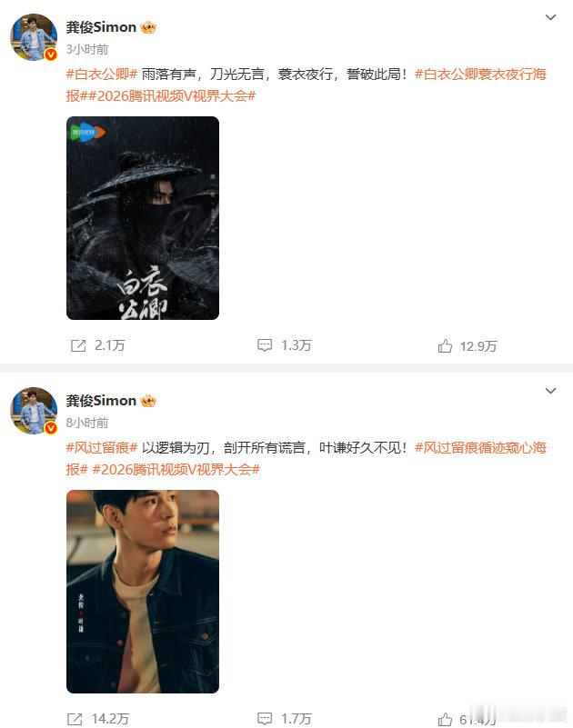
Task: View the 白衣公卿 rain poster thumbnail
Action: (143, 218)
